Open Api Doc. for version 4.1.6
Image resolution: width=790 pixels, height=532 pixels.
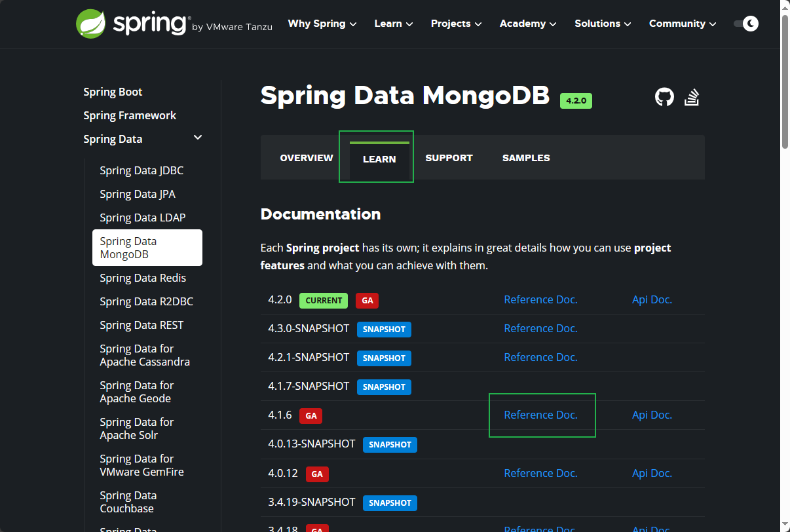[x=652, y=415]
